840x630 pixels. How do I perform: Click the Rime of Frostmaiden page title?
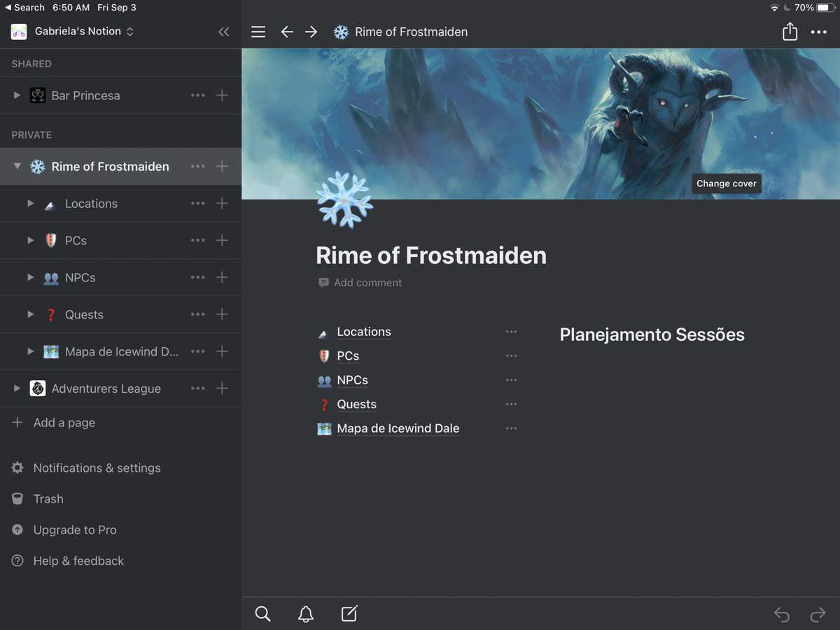[431, 255]
